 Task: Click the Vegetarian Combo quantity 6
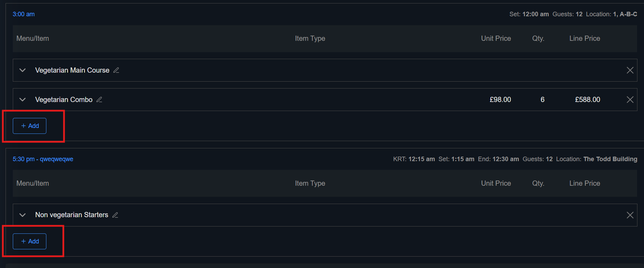click(x=542, y=100)
